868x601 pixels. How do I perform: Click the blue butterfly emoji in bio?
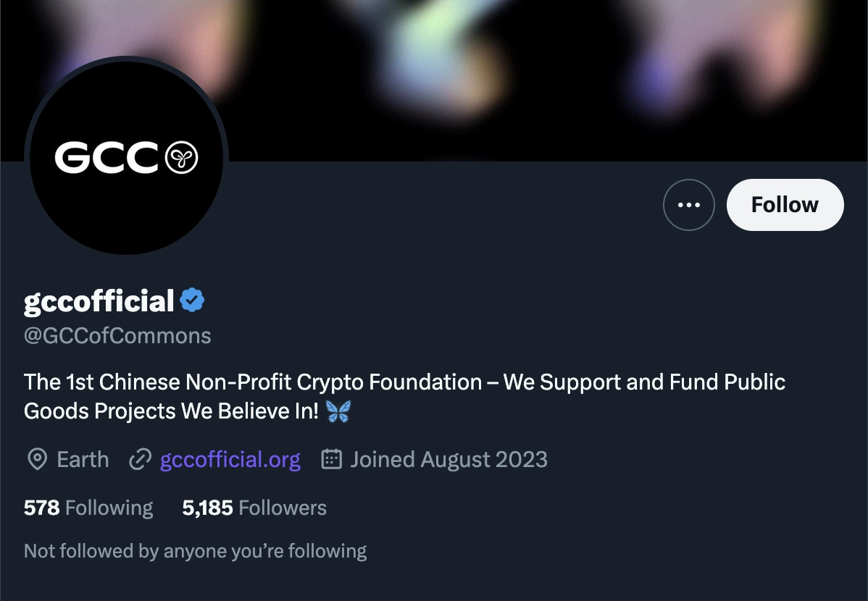coord(338,411)
